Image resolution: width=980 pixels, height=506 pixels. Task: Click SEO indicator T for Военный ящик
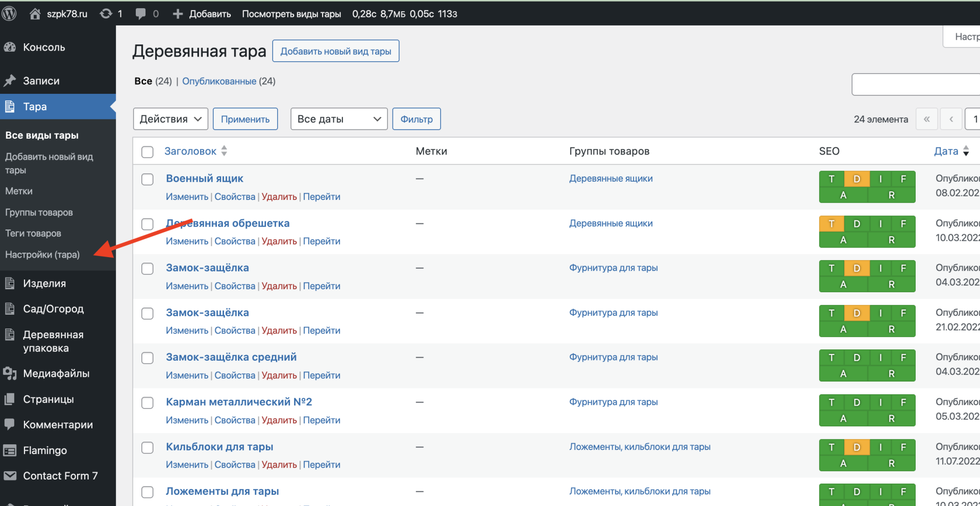(831, 179)
